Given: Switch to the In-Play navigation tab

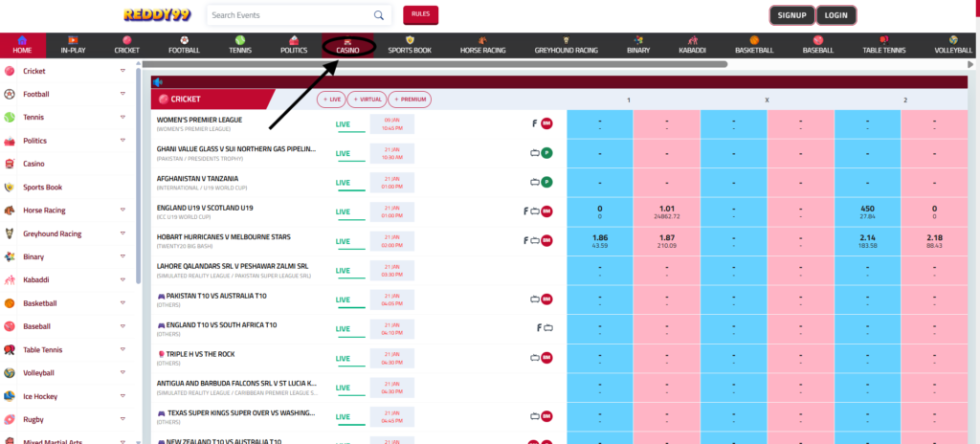Looking at the screenshot, I should point(74,46).
